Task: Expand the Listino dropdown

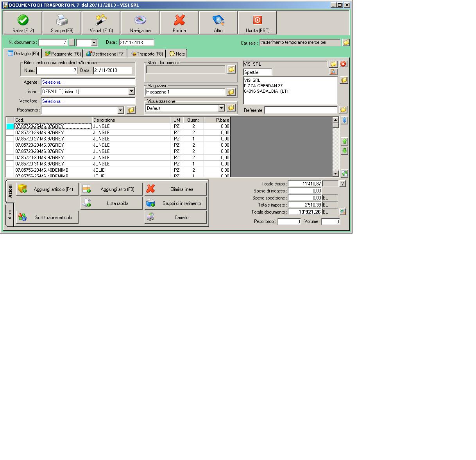Action: 132,92
